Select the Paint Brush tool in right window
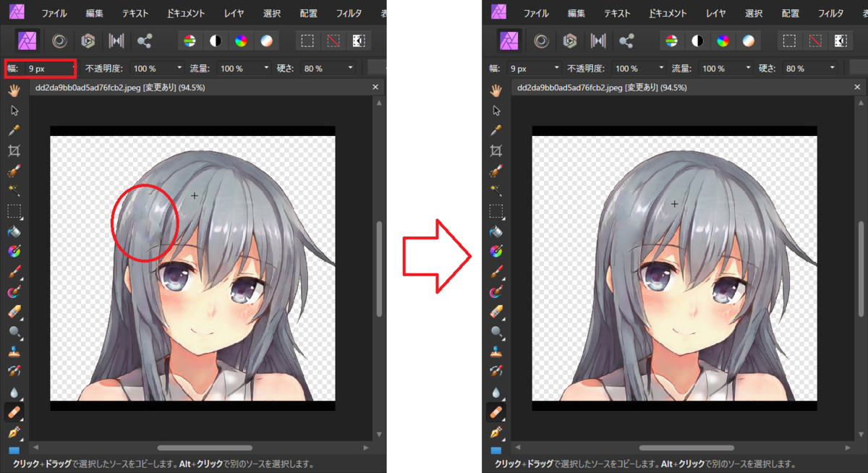This screenshot has height=473, width=868. pos(496,272)
